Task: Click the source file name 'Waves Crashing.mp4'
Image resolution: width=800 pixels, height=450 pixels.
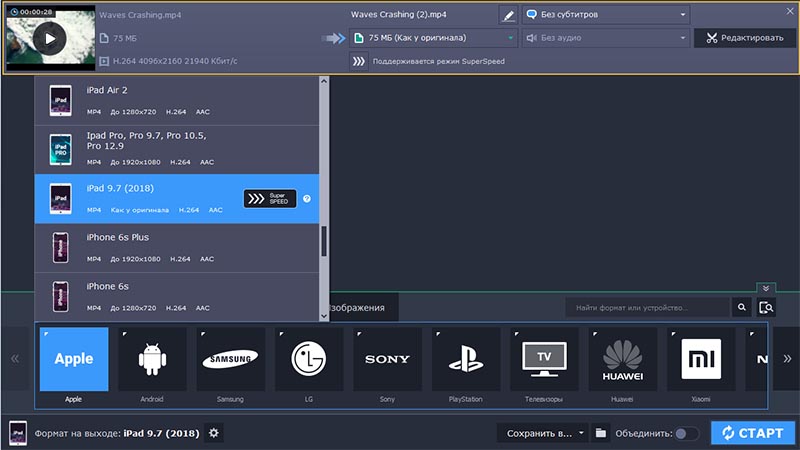Action: [140, 15]
